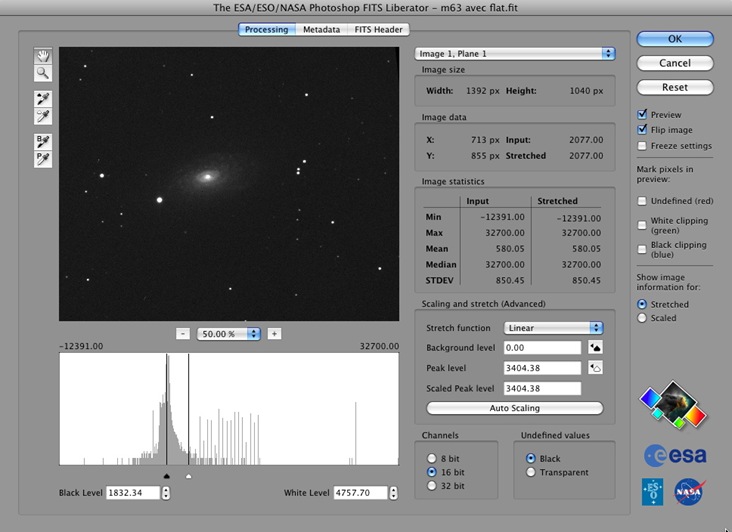Switch to the Processing tab
732x532 pixels.
pyautogui.click(x=267, y=29)
